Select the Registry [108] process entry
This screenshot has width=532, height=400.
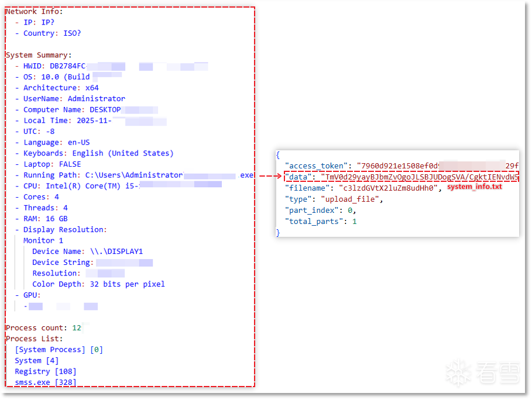[46, 371]
